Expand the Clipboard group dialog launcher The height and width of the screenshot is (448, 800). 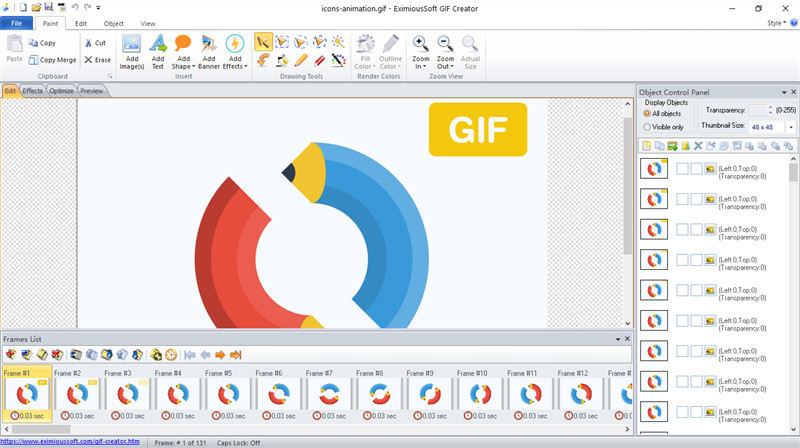[109, 77]
